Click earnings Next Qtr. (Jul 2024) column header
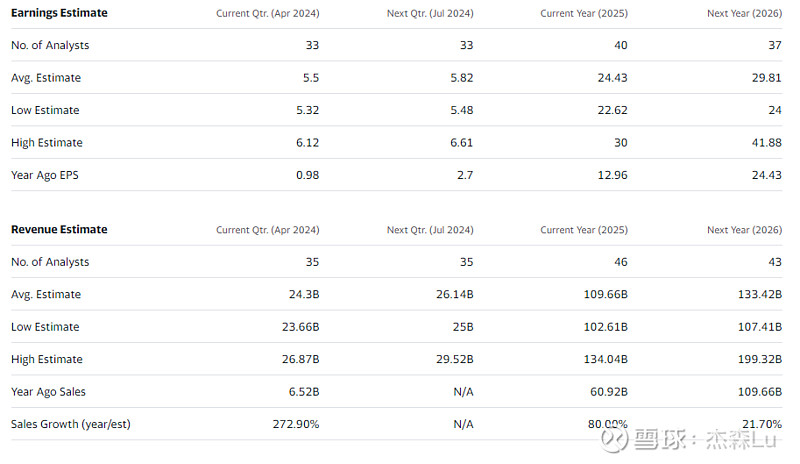Image resolution: width=800 pixels, height=464 pixels. click(x=430, y=13)
